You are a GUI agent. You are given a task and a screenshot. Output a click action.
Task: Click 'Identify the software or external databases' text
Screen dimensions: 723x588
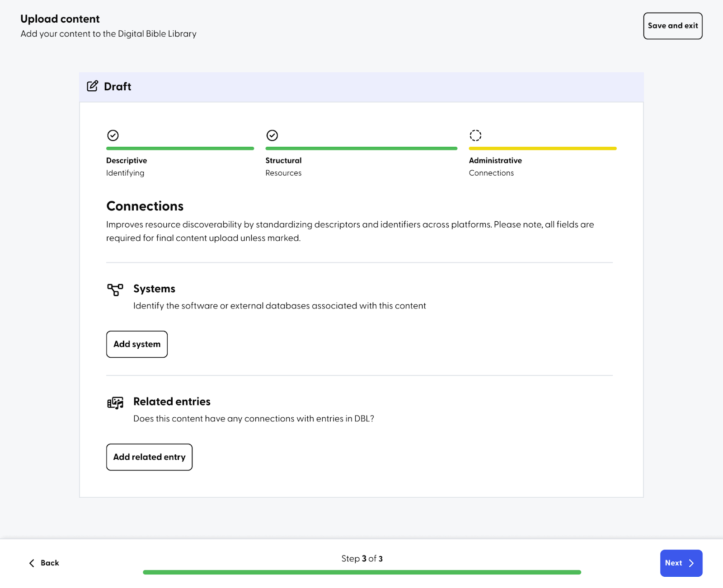pyautogui.click(x=279, y=306)
